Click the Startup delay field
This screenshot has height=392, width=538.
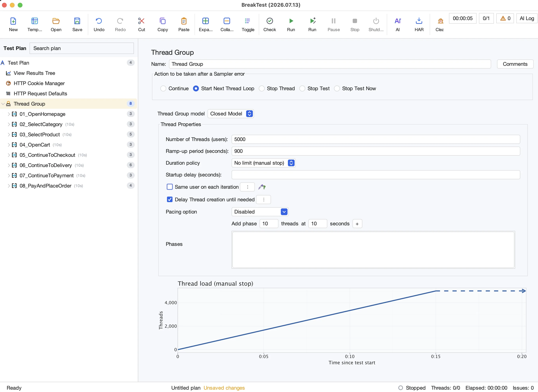click(376, 175)
